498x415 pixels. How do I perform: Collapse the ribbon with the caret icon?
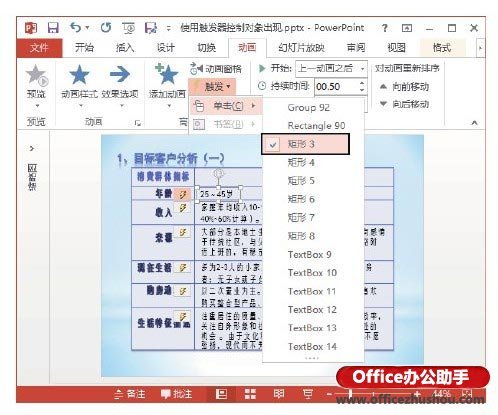474,123
